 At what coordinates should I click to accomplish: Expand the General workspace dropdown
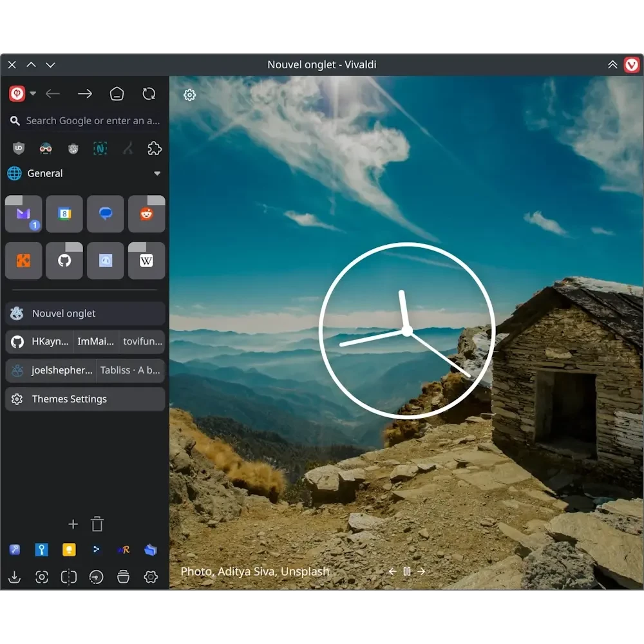(157, 174)
